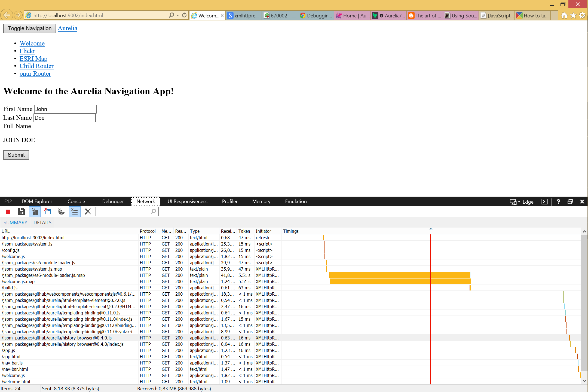This screenshot has height=392, width=588.
Task: Open the Debugger tab
Action: (x=113, y=201)
